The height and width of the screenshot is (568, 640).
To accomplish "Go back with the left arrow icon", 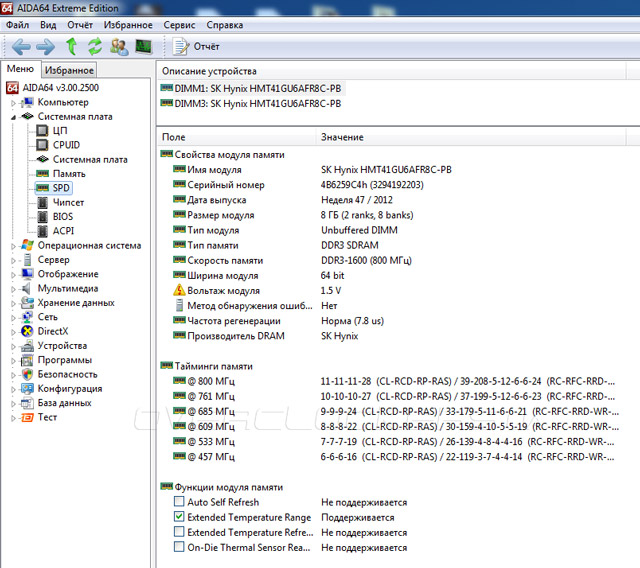I will click(x=21, y=47).
